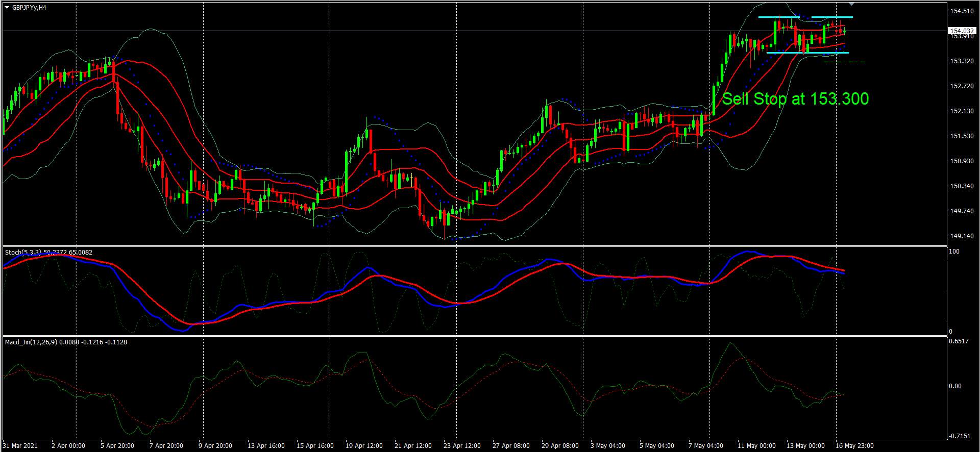Image resolution: width=980 pixels, height=452 pixels.
Task: Click the Stoch(5,3,3) indicator label
Action: click(x=48, y=252)
